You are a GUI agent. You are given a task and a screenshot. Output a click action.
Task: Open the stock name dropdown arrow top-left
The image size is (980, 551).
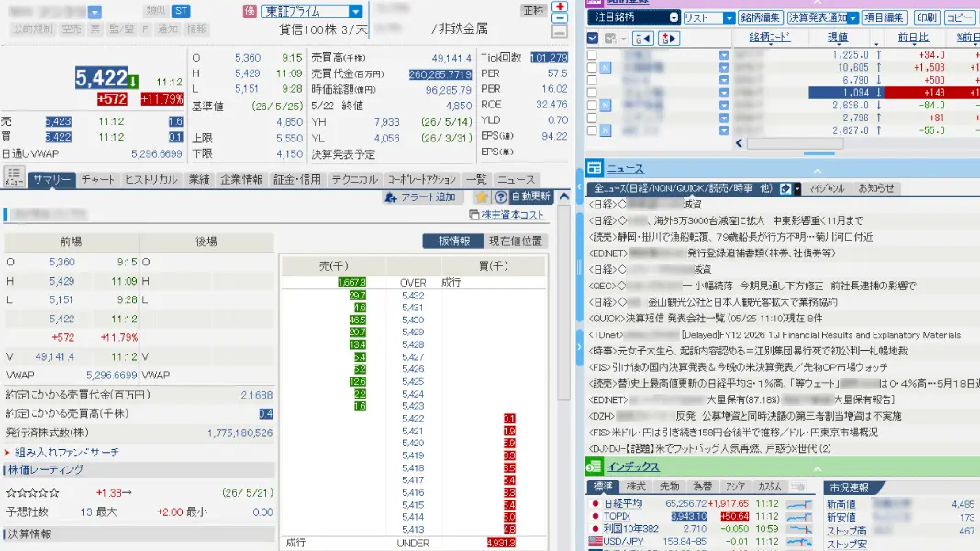95,12
